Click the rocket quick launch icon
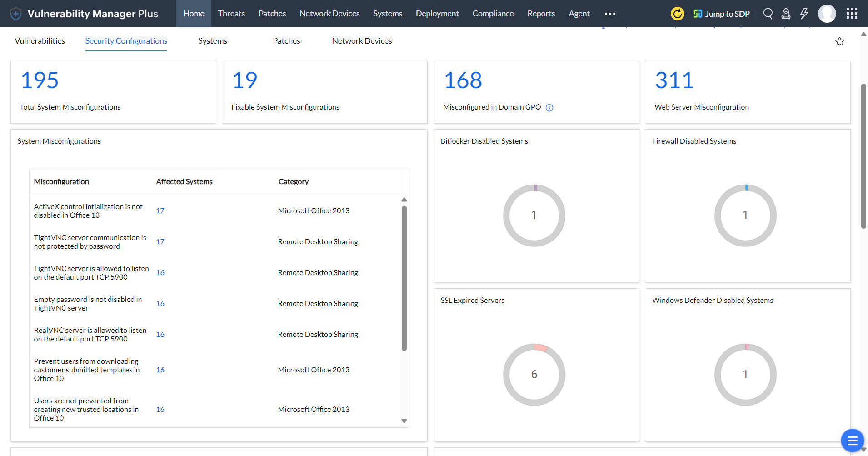868x456 pixels. pyautogui.click(x=786, y=14)
